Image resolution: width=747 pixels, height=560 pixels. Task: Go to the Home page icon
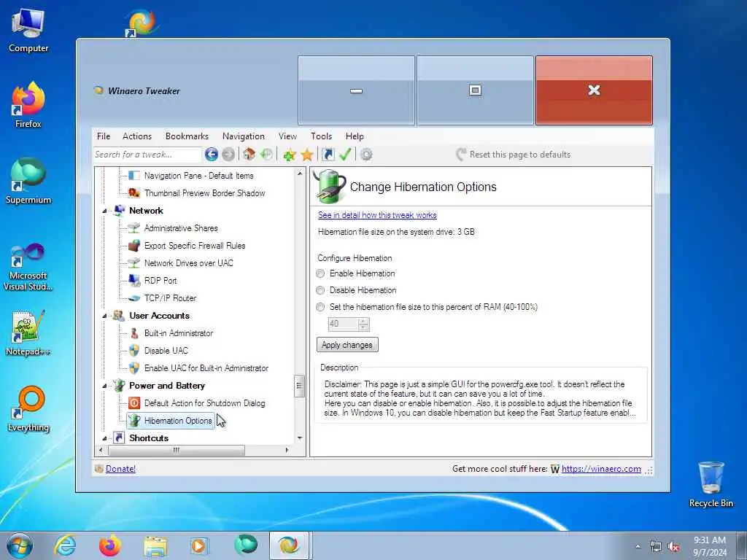249,155
